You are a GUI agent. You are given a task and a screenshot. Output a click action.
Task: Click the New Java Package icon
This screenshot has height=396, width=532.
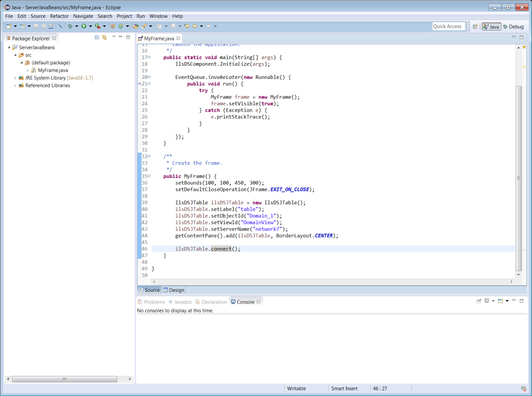click(x=113, y=26)
